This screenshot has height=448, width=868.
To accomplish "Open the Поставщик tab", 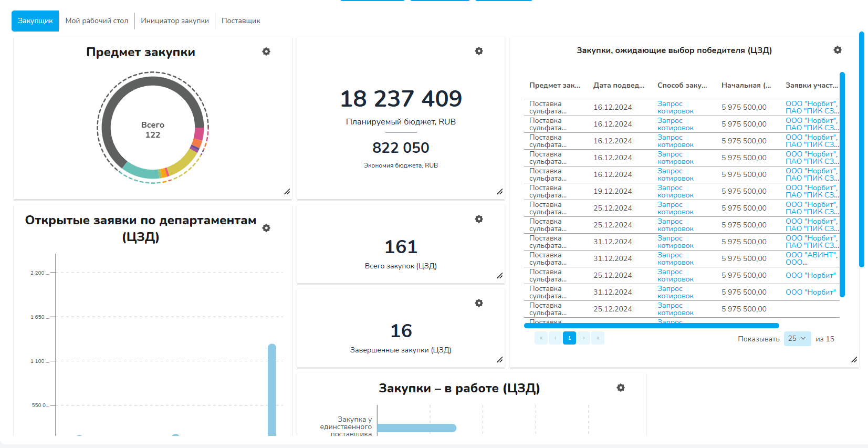I will (x=241, y=21).
